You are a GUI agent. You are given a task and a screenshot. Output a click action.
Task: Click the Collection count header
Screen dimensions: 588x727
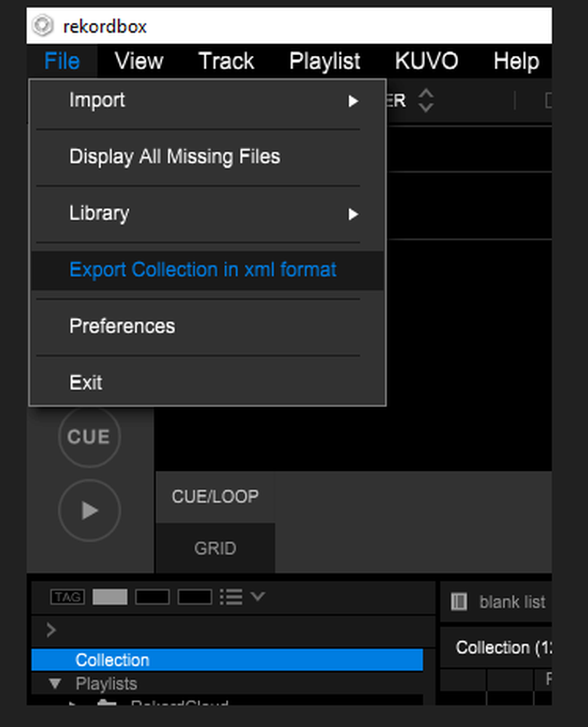(x=503, y=648)
